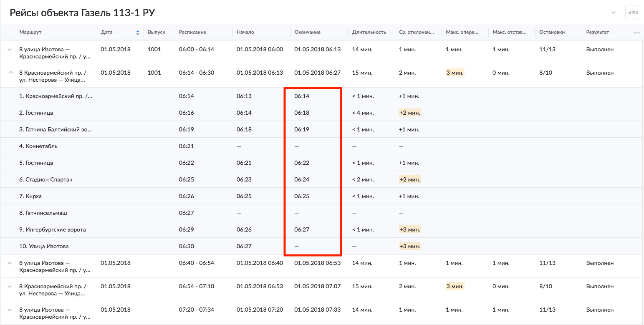Collapse the expanded 06:14 - 06:30 trip row
This screenshot has height=325, width=644.
(10, 73)
